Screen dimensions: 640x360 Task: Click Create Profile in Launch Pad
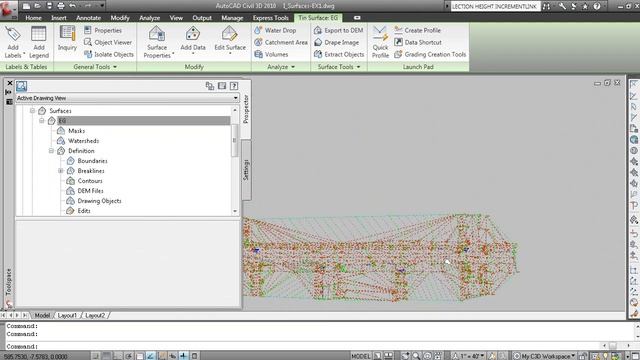tap(417, 30)
